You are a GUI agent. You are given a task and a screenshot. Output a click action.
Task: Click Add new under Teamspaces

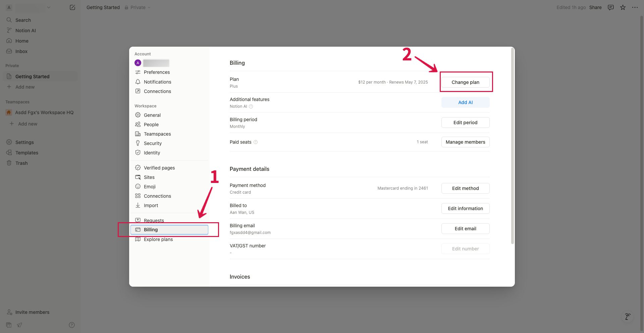[x=40, y=124]
